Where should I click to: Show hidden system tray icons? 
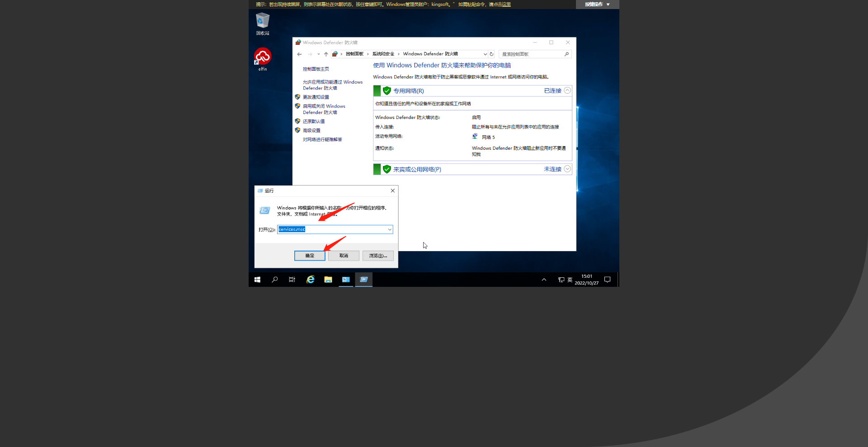pyautogui.click(x=544, y=280)
